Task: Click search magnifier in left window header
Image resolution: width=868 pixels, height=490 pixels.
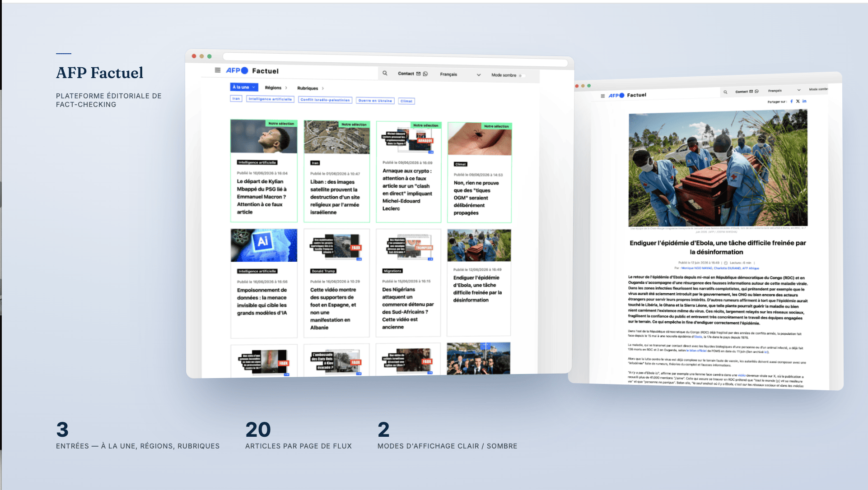Action: click(x=385, y=73)
